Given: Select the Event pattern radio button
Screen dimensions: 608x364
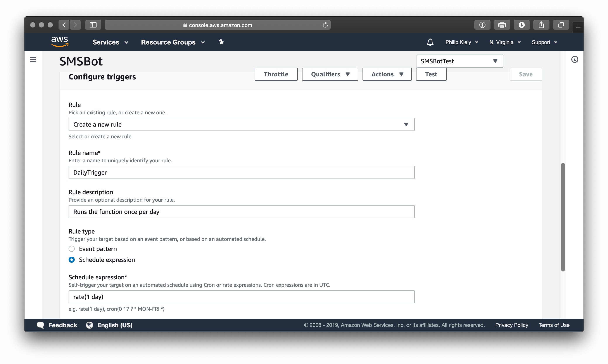Looking at the screenshot, I should click(x=72, y=249).
